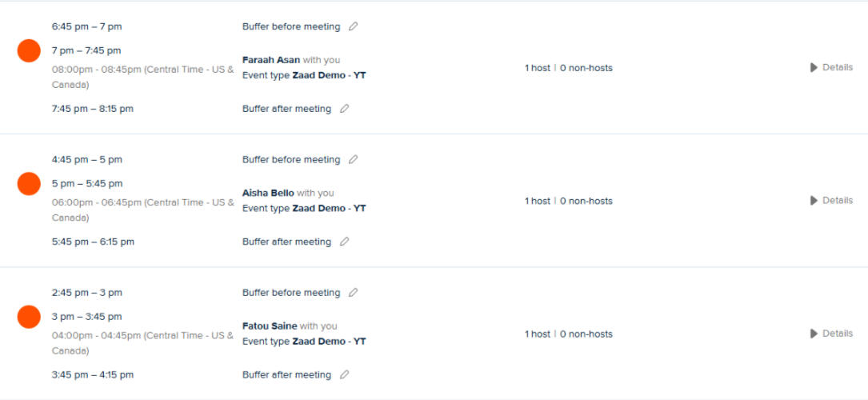Click host count for Faraah Asan meeting
The image size is (868, 400).
pos(538,68)
